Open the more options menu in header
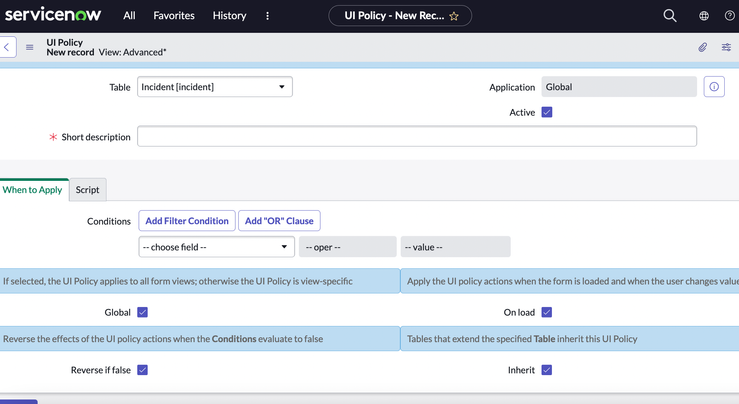The height and width of the screenshot is (404, 739). pos(267,16)
